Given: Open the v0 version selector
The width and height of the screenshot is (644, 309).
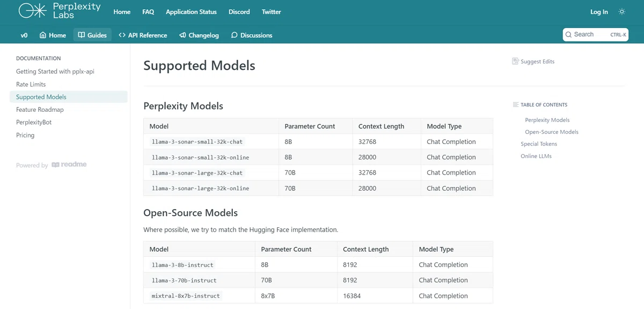Looking at the screenshot, I should [24, 35].
